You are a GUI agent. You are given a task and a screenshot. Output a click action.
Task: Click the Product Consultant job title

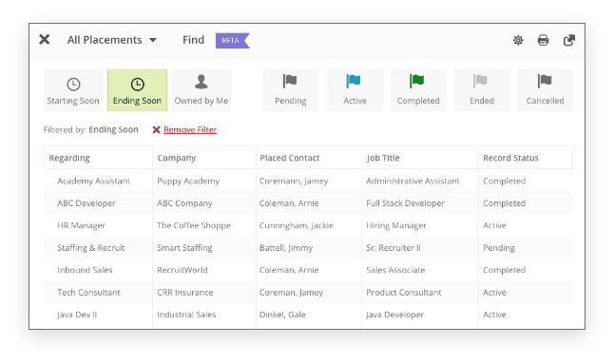pos(403,293)
